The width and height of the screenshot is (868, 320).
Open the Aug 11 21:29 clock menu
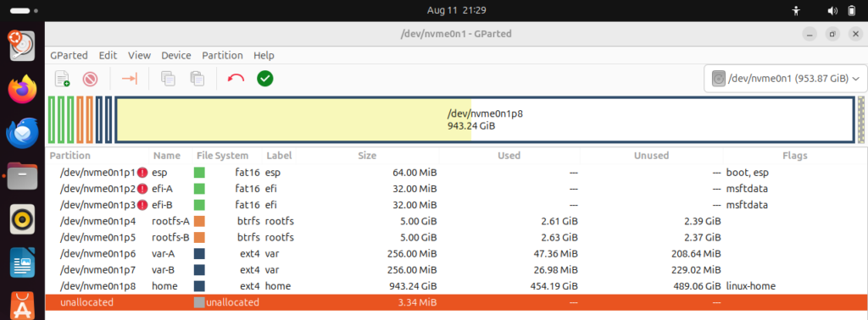457,10
